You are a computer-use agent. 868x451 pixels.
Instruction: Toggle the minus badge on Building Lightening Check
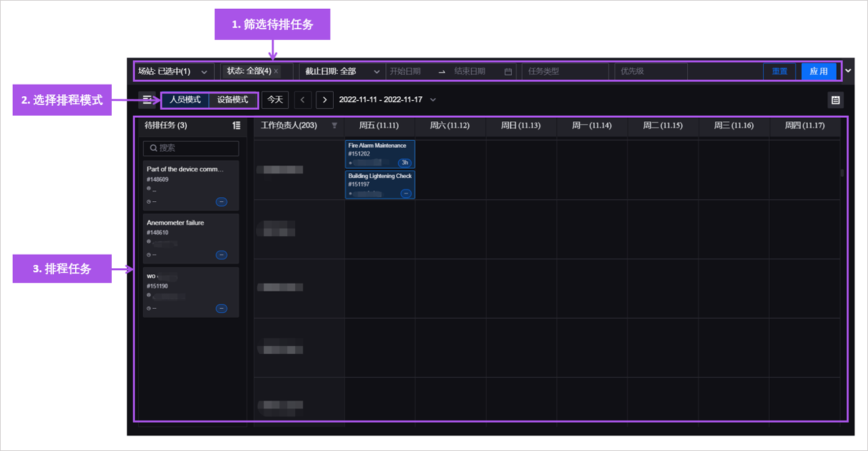click(x=406, y=193)
